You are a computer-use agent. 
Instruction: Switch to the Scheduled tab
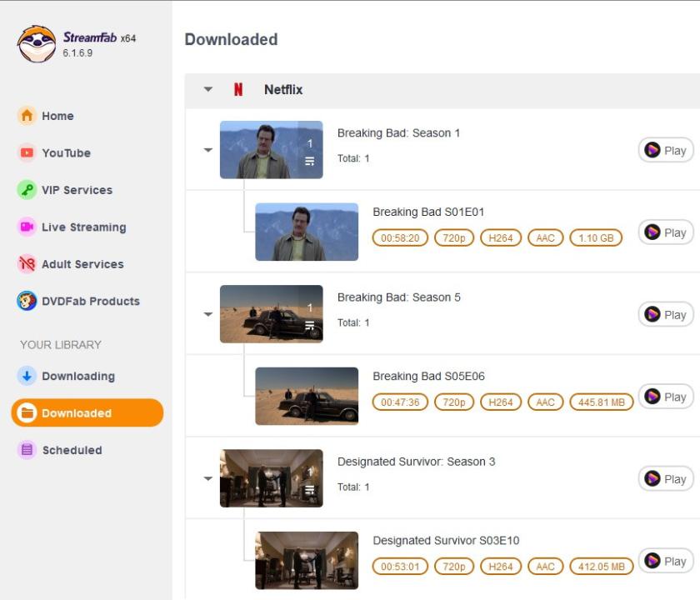pos(72,450)
